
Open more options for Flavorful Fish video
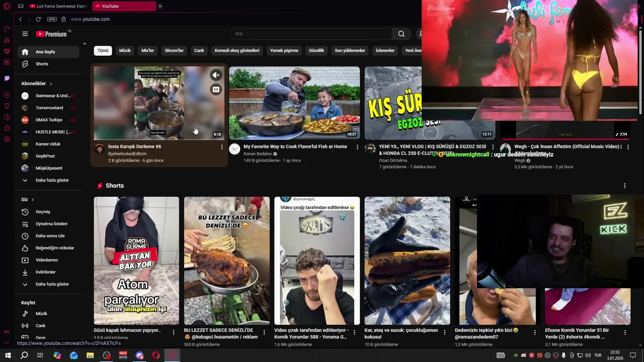point(357,147)
